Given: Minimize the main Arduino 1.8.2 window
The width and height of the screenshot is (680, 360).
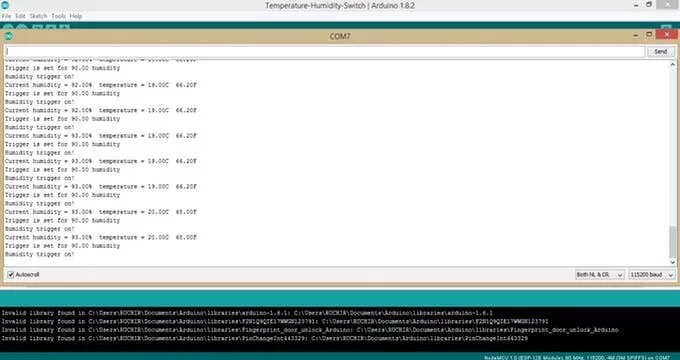Looking at the screenshot, I should [635, 4].
